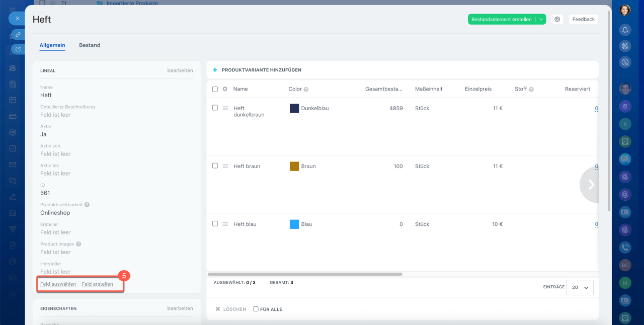Click the notification bell icon in right sidebar
The image size is (644, 325).
(x=625, y=30)
